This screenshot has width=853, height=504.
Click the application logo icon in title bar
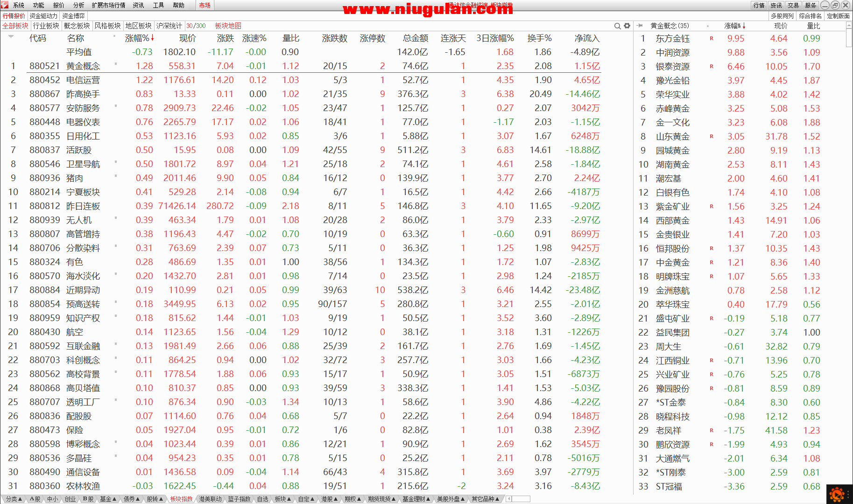4,5
